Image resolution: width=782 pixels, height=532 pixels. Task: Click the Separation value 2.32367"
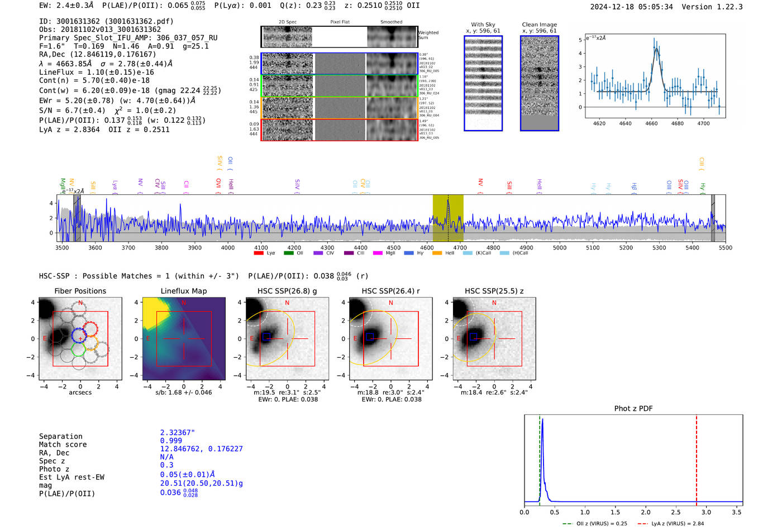(177, 433)
